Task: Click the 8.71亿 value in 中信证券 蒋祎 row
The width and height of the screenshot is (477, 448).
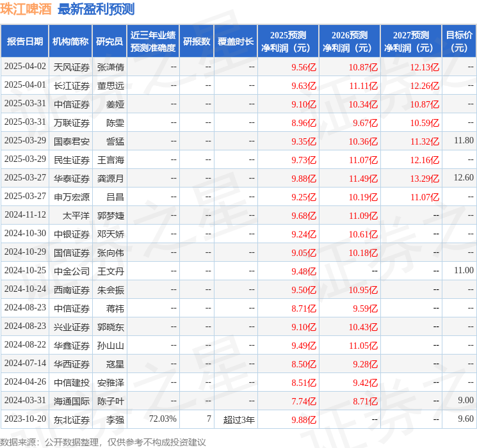Action: point(304,308)
